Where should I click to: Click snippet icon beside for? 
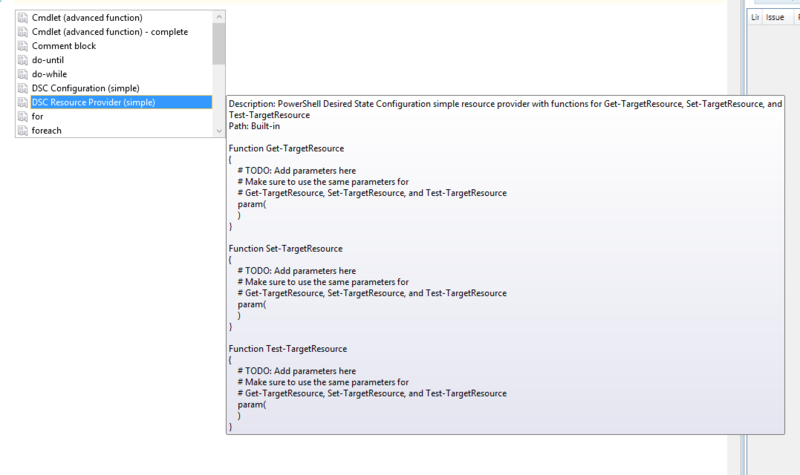(x=22, y=116)
